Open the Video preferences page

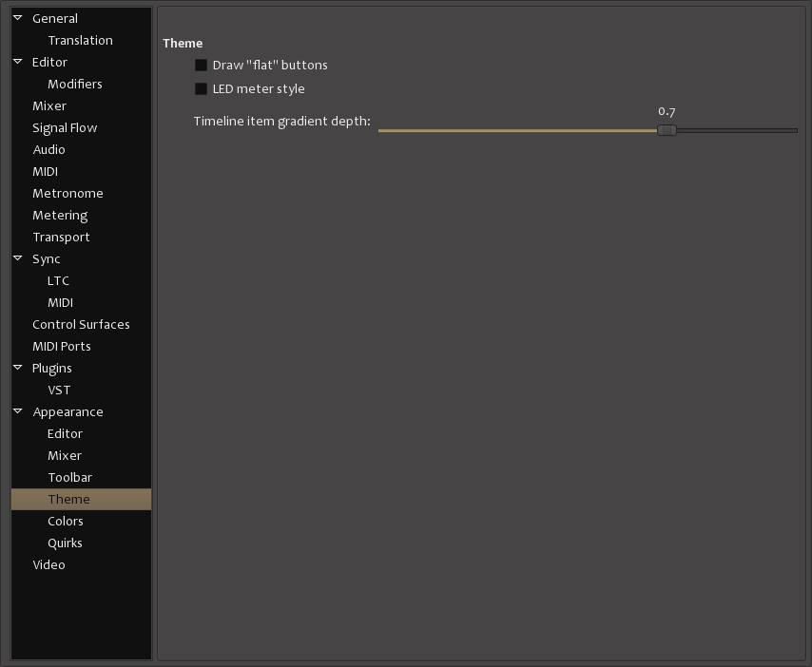click(48, 564)
